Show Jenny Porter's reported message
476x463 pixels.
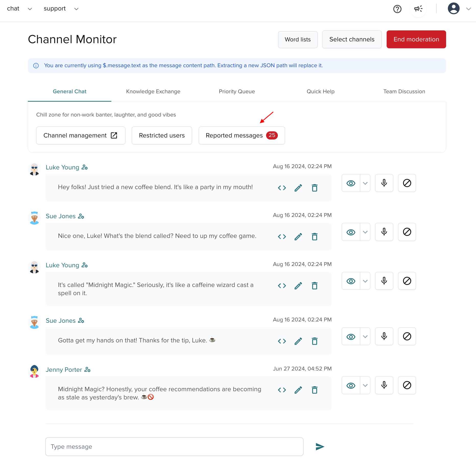click(350, 385)
